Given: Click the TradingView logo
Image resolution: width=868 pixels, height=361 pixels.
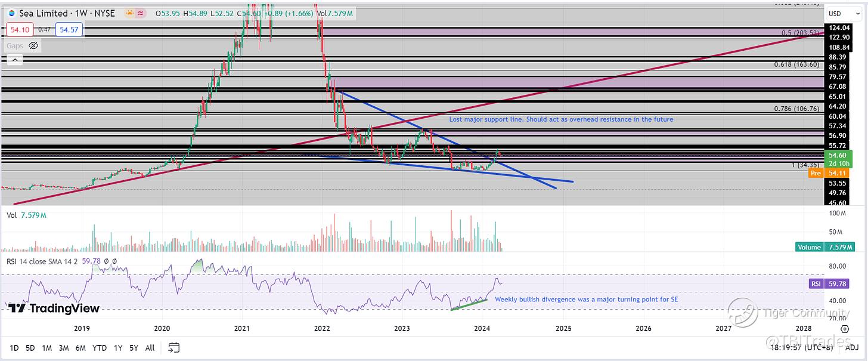Looking at the screenshot, I should (54, 308).
